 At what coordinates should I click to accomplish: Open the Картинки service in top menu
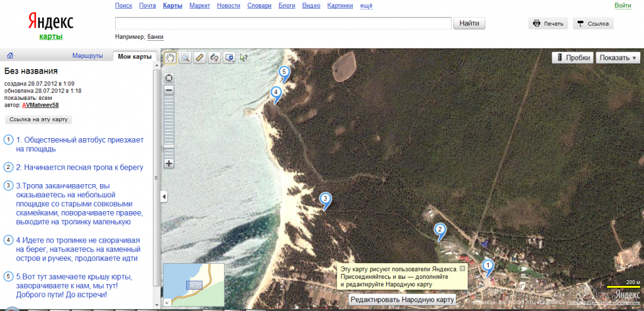[x=341, y=6]
